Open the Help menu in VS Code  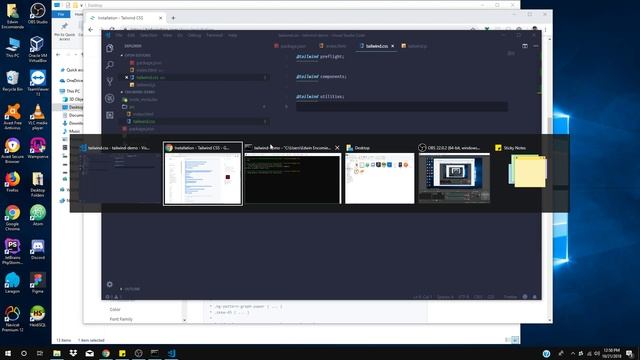232,36
